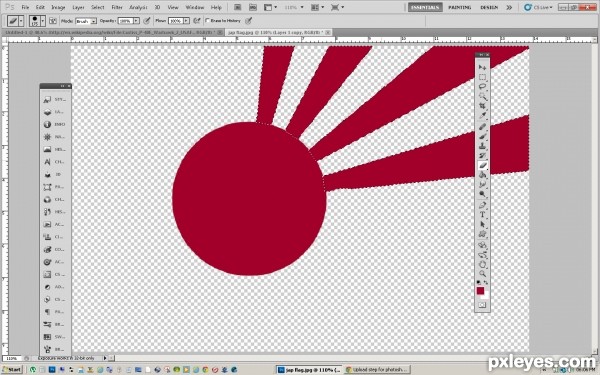The image size is (600, 375).
Task: Open the 3D panel icon
Action: (x=47, y=174)
